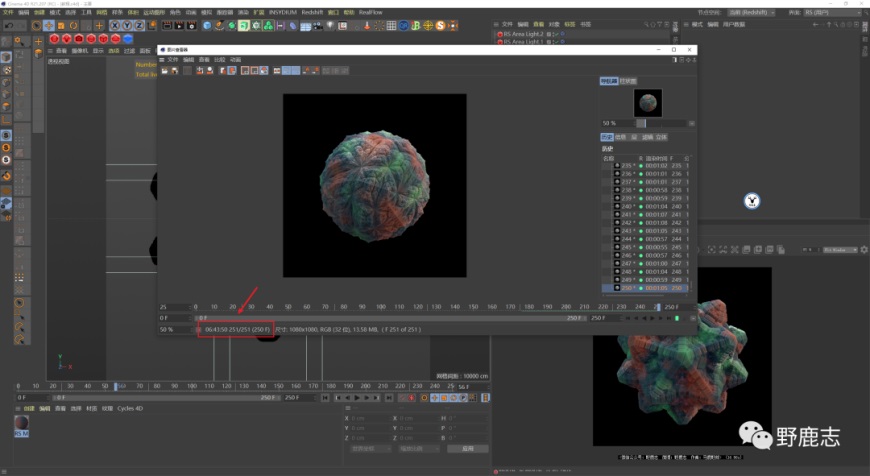The width and height of the screenshot is (870, 476).
Task: Click Picture Viewer timeline playhead at 250
Action: [x=658, y=307]
